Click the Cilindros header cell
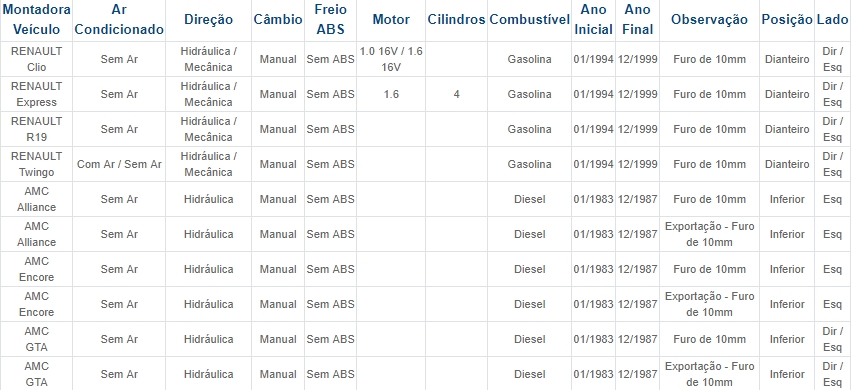Image resolution: width=851 pixels, height=390 pixels. point(456,20)
